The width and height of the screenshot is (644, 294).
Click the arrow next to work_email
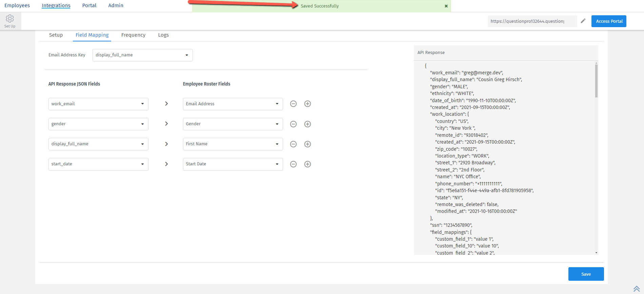click(166, 104)
